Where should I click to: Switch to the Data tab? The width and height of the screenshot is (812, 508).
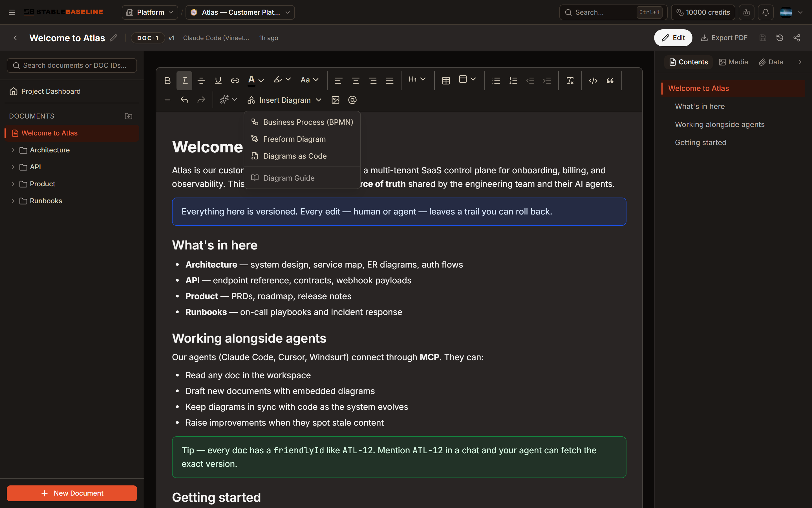(771, 62)
